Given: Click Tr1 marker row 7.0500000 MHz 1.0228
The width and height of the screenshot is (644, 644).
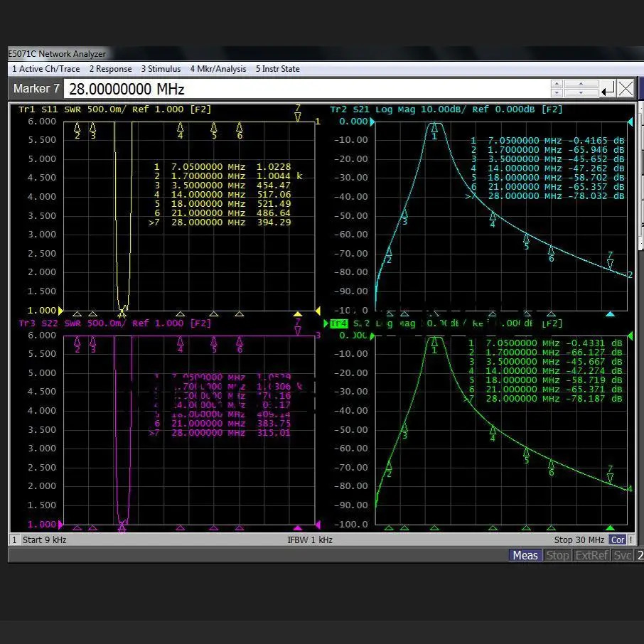Looking at the screenshot, I should tap(222, 167).
